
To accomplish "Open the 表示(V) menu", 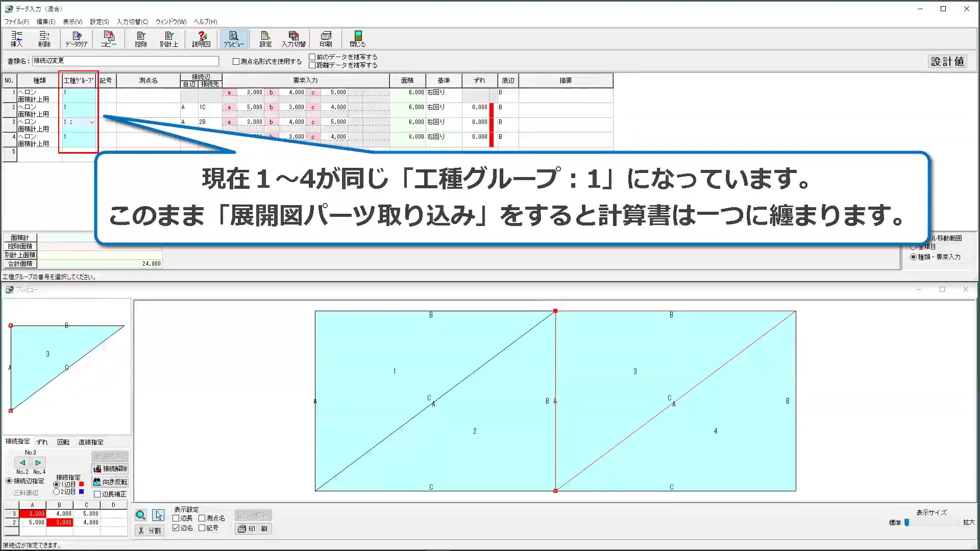I will pos(72,22).
